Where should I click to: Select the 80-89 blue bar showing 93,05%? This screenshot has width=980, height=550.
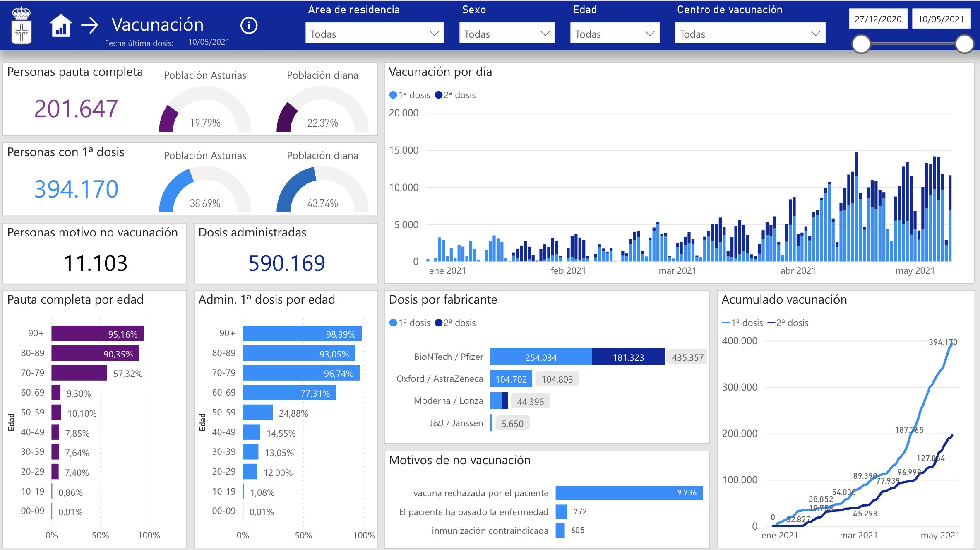(299, 353)
